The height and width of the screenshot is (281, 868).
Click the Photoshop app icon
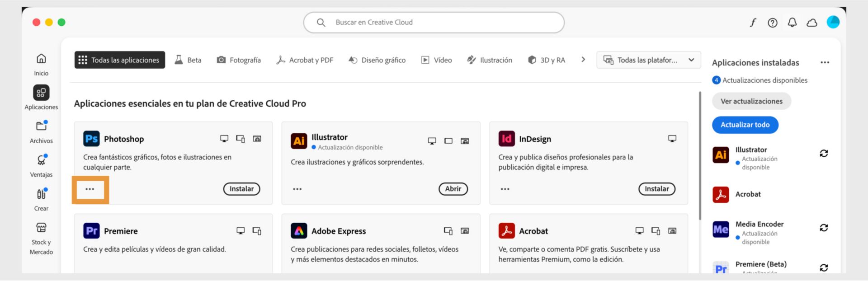91,139
